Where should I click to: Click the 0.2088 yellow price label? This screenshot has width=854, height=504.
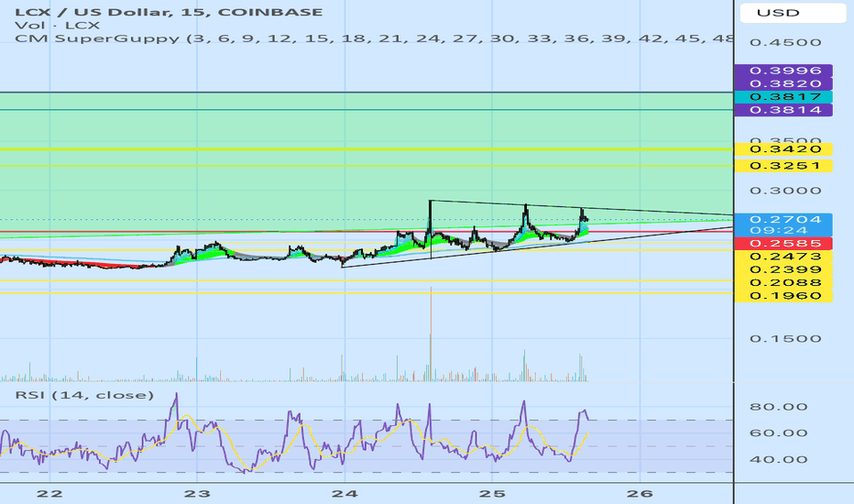click(783, 282)
